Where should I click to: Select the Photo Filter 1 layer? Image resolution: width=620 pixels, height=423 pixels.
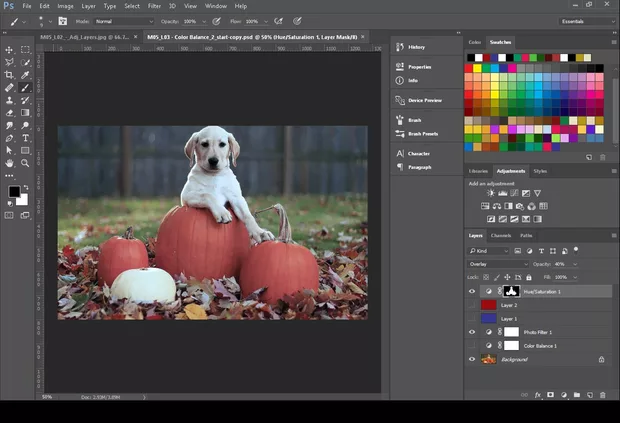tap(538, 332)
